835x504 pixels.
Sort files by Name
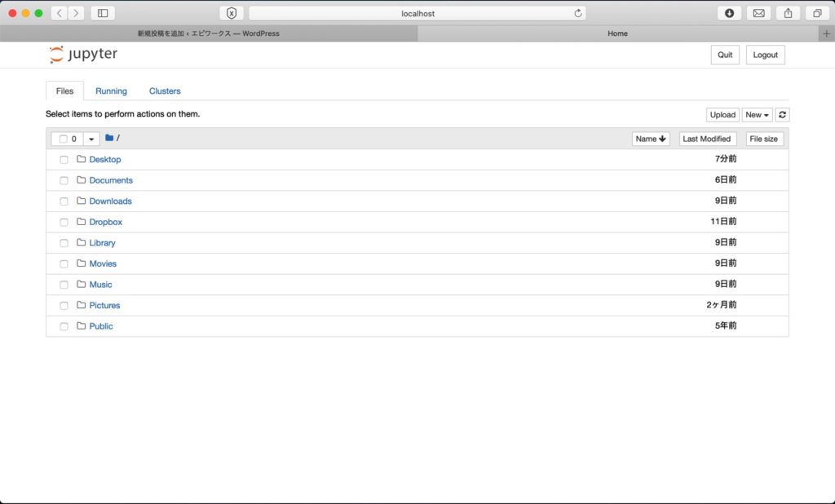tap(651, 139)
